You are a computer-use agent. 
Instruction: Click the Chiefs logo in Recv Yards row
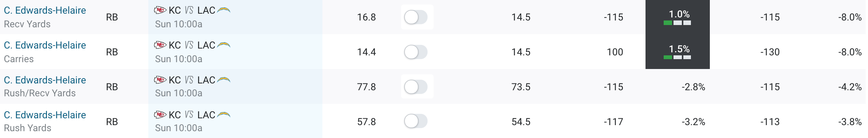160,10
